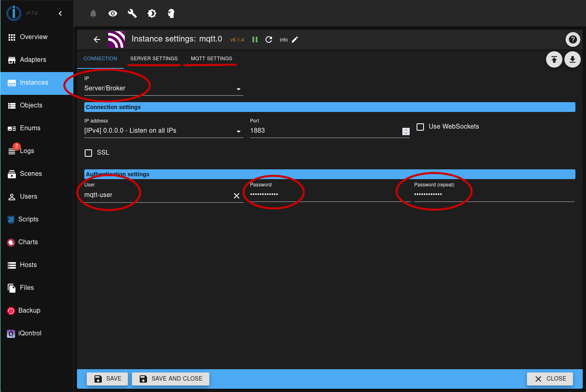Switch to the MQTT SETTINGS tab

pyautogui.click(x=210, y=58)
